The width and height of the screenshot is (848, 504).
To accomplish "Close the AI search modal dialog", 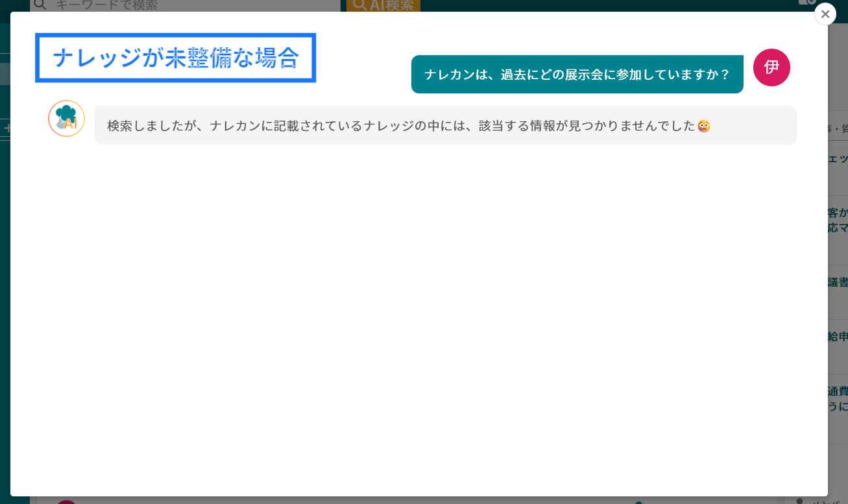I will (x=825, y=14).
